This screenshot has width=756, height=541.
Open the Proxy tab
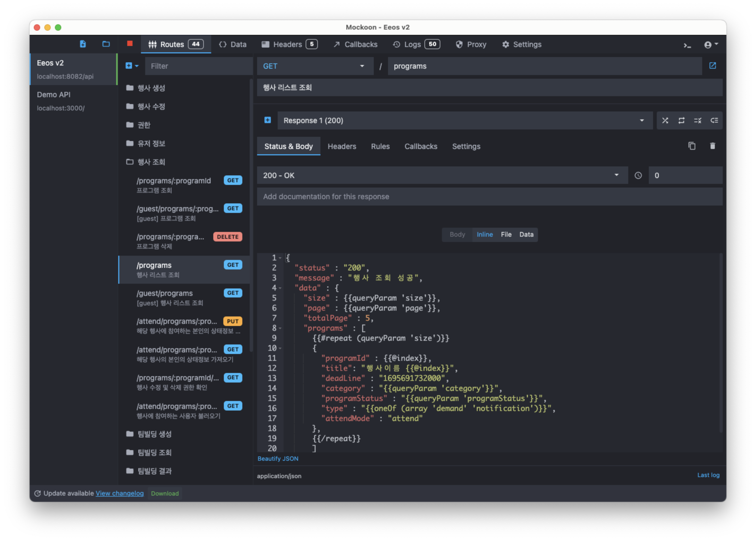(x=471, y=44)
